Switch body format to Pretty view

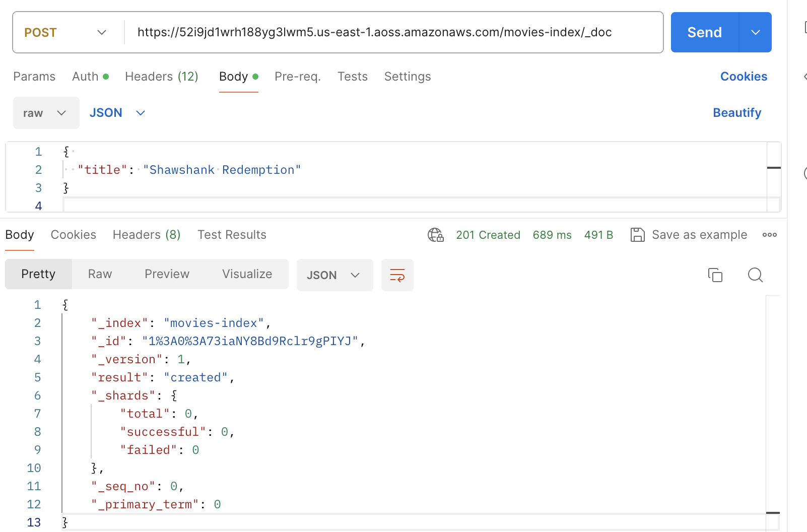(x=38, y=274)
